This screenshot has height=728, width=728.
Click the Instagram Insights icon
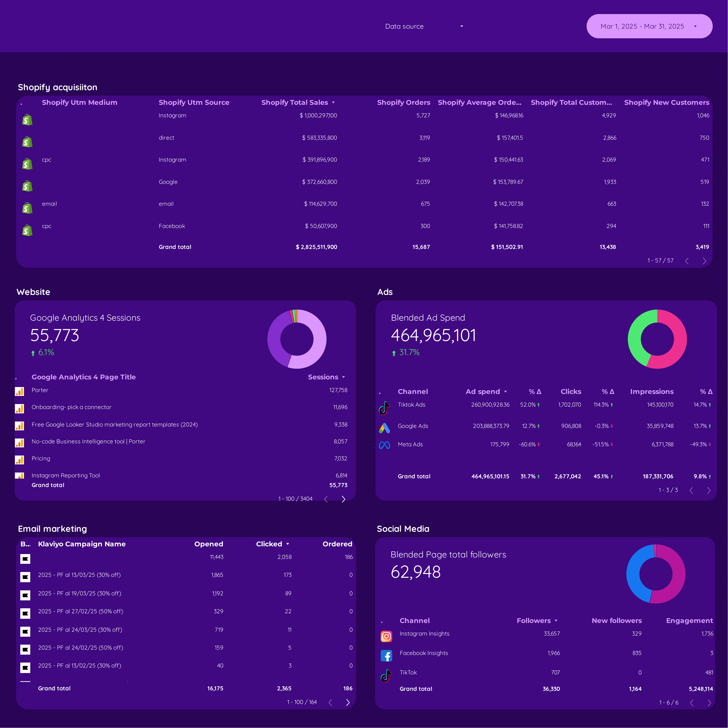386,636
